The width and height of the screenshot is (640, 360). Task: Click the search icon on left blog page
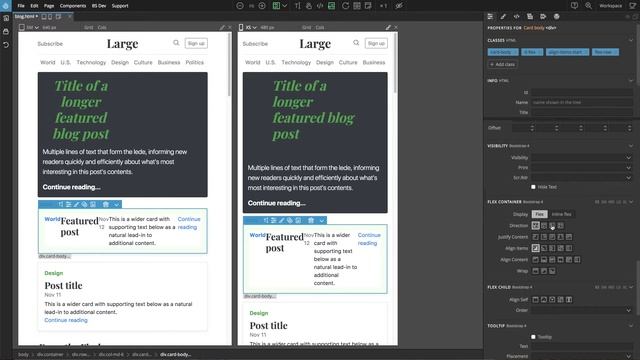[x=176, y=43]
